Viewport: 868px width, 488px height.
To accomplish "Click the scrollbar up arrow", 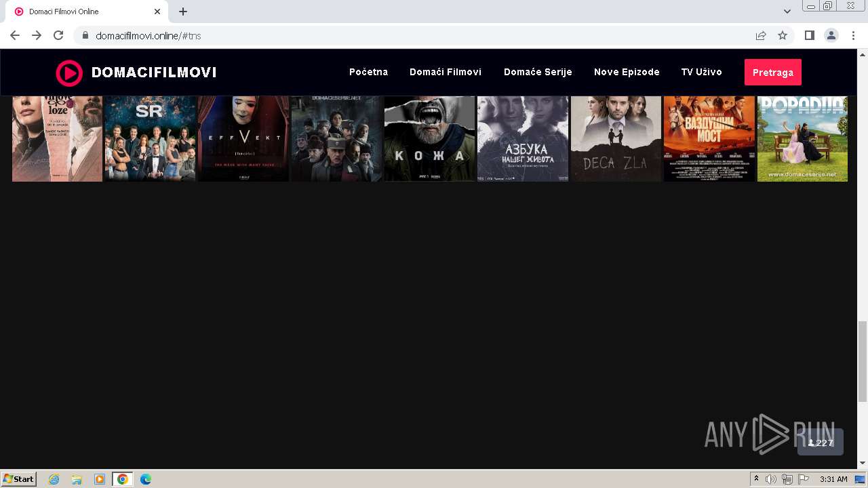I will pyautogui.click(x=863, y=54).
